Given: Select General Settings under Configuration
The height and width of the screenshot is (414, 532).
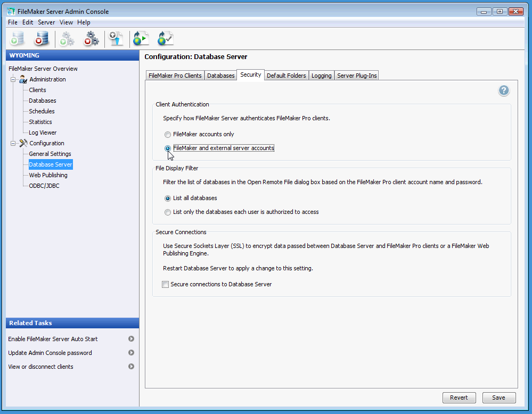Looking at the screenshot, I should tap(50, 154).
